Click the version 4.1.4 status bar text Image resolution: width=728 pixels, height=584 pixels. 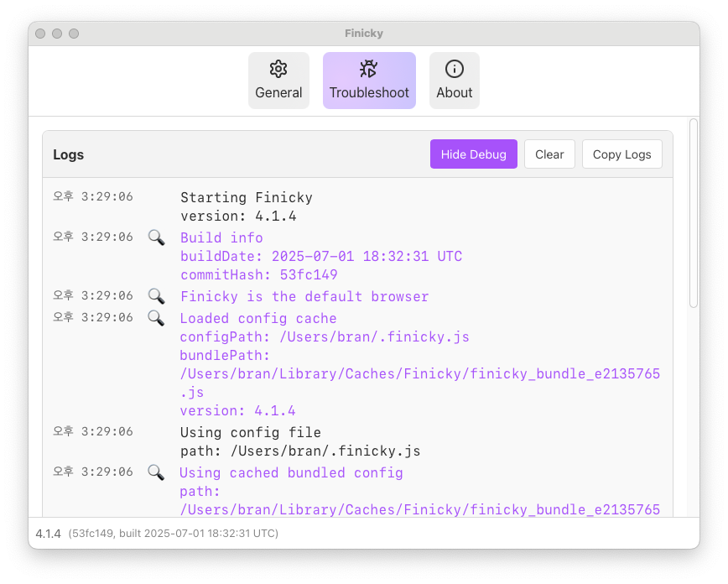point(46,534)
